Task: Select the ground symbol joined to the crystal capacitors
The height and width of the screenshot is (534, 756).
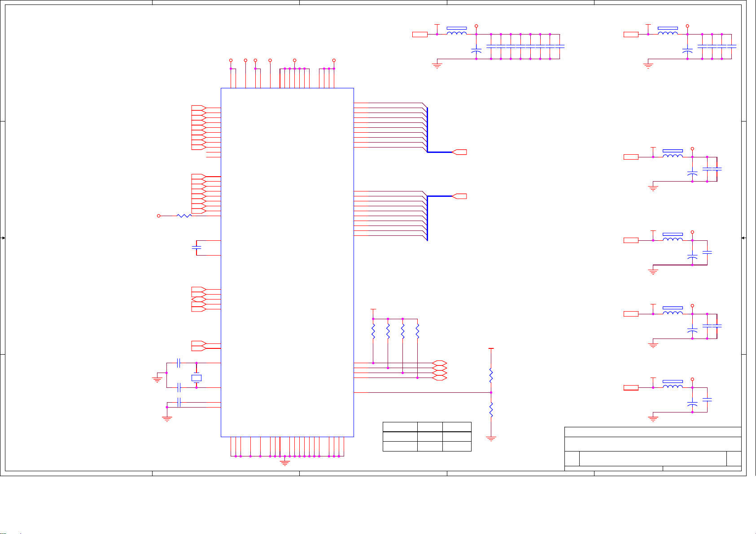Action: (157, 380)
